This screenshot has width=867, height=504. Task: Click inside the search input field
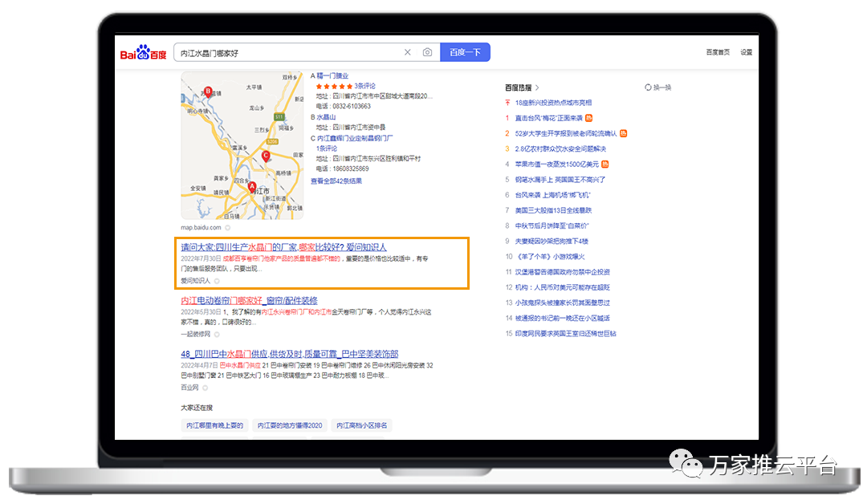(x=285, y=53)
